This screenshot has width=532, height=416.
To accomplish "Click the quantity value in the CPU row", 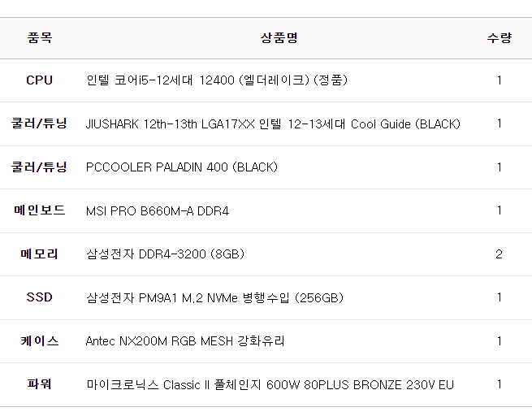I will click(499, 80).
